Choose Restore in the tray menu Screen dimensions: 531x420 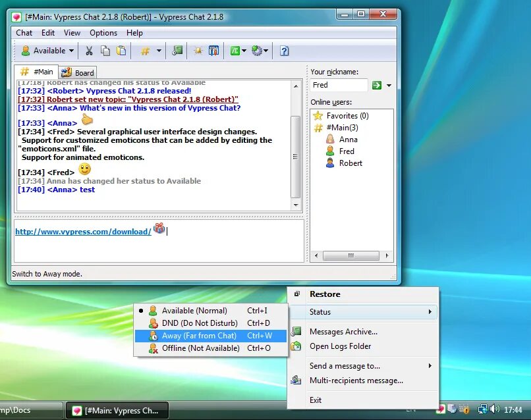point(364,294)
